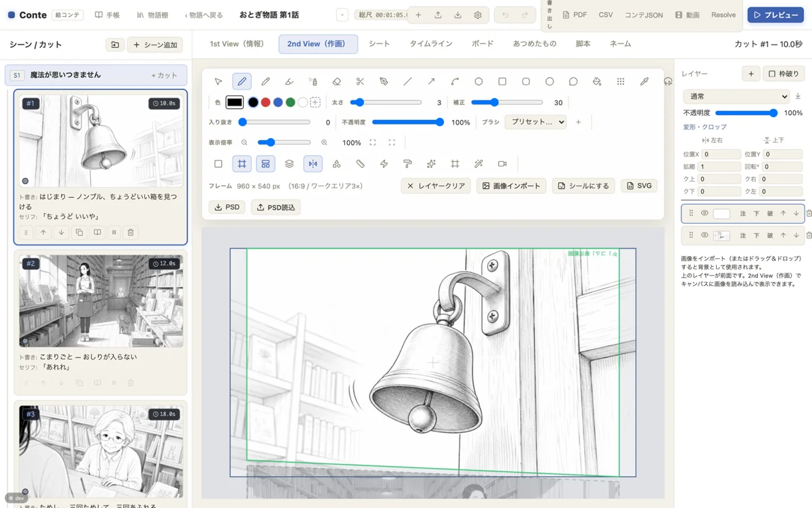The height and width of the screenshot is (508, 812).
Task: Click the シールにする button
Action: [583, 186]
